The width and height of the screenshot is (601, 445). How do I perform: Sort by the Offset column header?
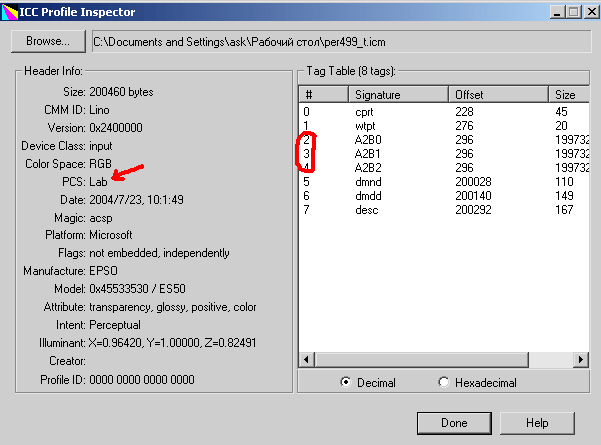coord(498,94)
